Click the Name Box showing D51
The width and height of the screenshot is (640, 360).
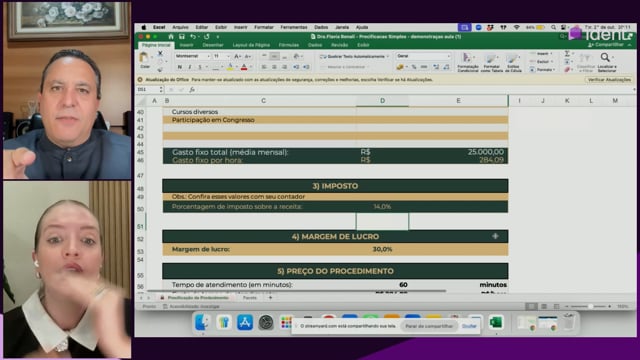(x=149, y=89)
